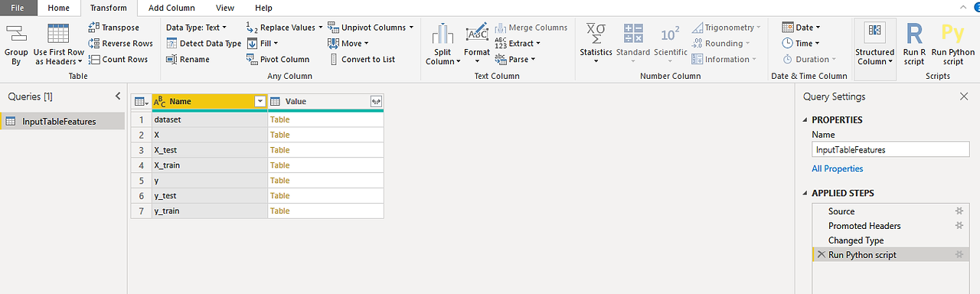This screenshot has height=294, width=980.
Task: Click the Transpose table icon
Action: [94, 28]
